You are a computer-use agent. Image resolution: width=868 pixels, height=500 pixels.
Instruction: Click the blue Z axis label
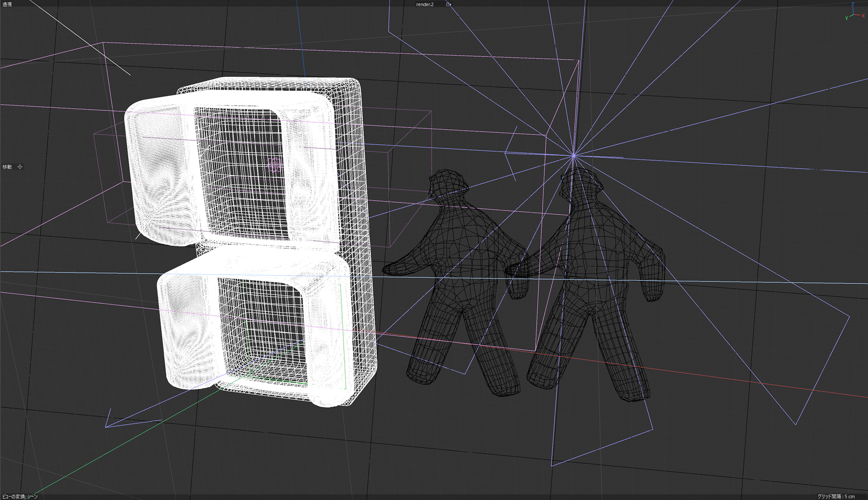pyautogui.click(x=853, y=4)
